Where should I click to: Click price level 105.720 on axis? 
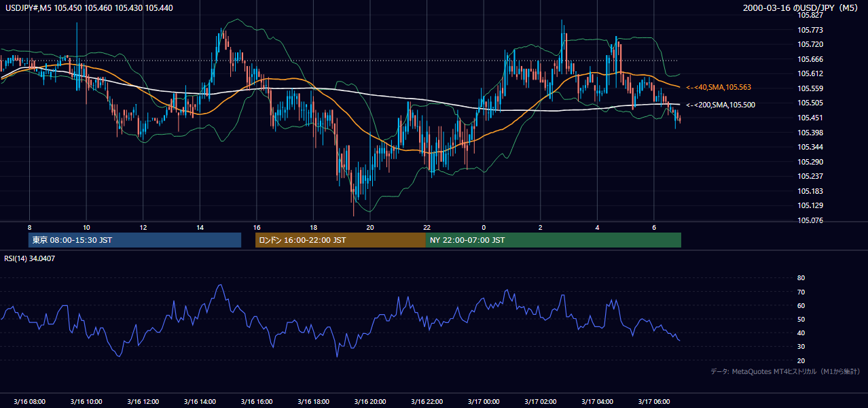point(812,44)
